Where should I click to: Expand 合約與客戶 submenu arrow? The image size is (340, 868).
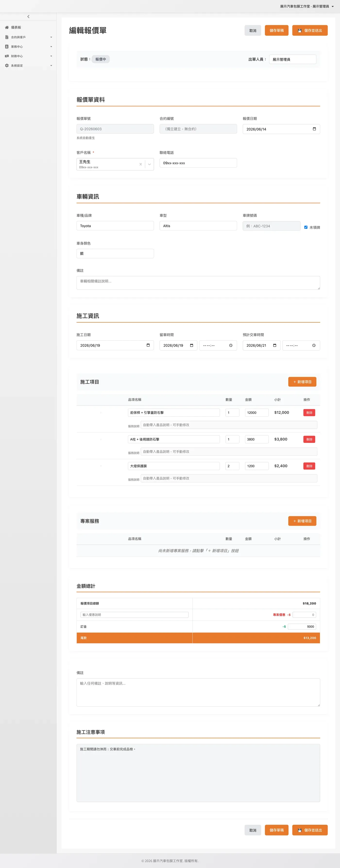click(x=51, y=37)
